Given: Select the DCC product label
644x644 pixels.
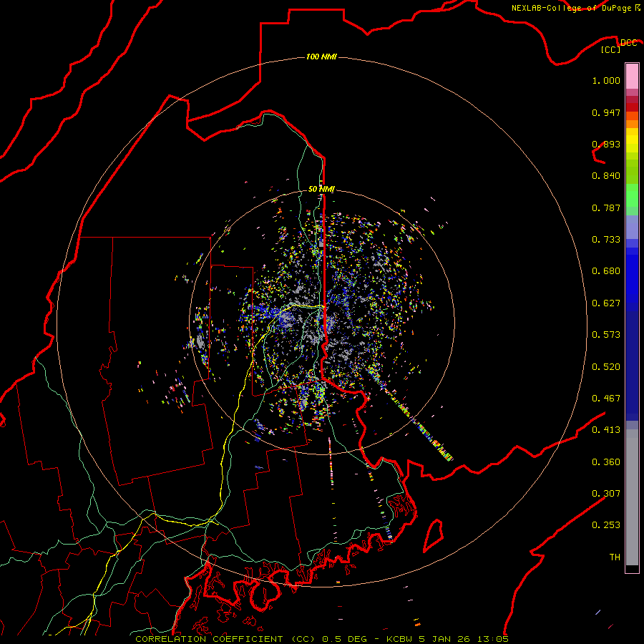Looking at the screenshot, I should pos(629,43).
